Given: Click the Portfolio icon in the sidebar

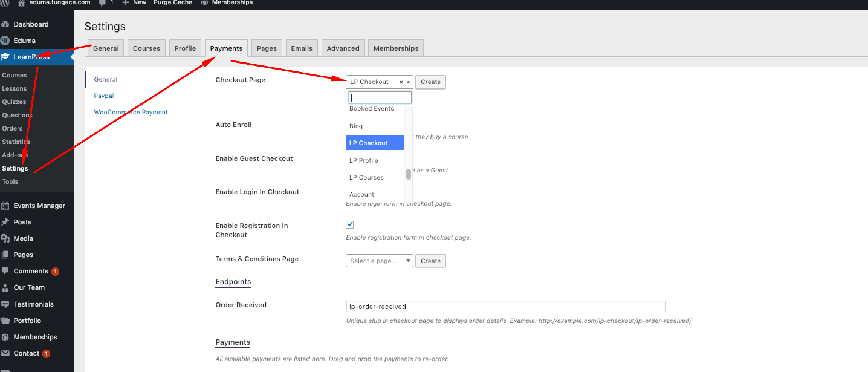Looking at the screenshot, I should point(5,321).
